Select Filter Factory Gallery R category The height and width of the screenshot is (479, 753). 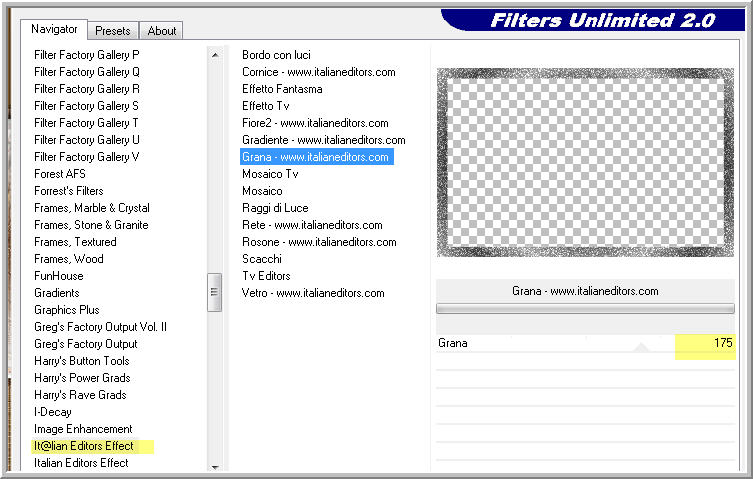click(x=87, y=89)
